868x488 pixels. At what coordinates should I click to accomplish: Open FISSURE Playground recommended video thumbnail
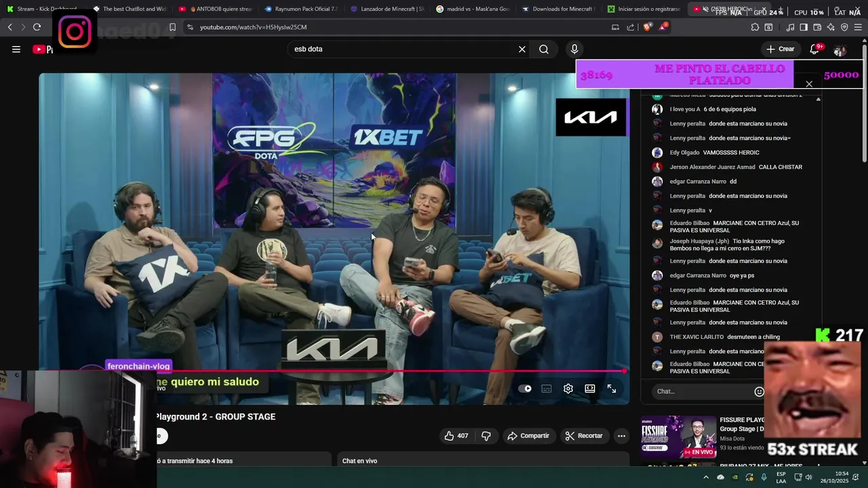(679, 437)
